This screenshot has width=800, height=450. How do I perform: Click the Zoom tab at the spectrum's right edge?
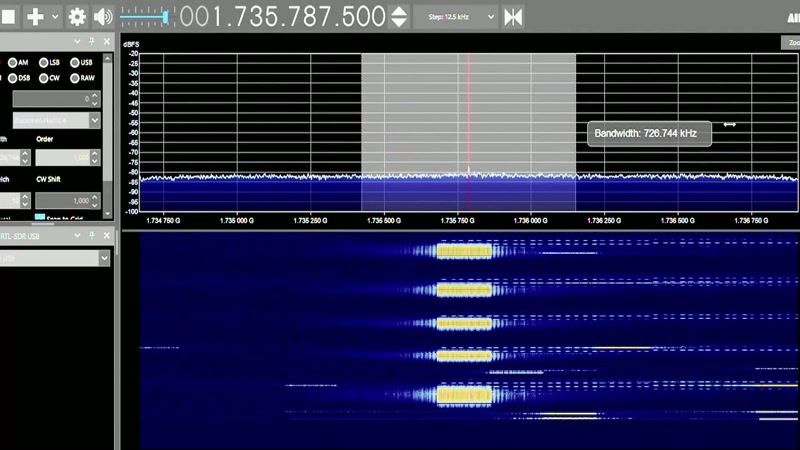pos(791,43)
